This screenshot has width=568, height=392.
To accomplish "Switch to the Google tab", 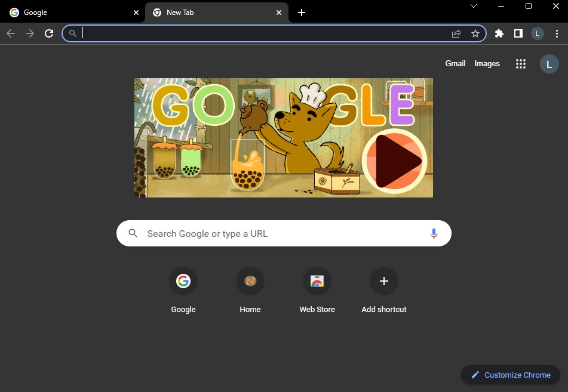I will point(72,13).
